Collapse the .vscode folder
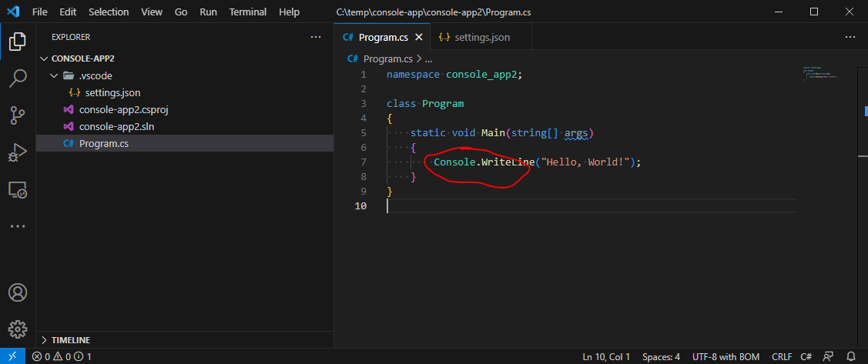Viewport: 868px width, 364px height. [184, 75]
